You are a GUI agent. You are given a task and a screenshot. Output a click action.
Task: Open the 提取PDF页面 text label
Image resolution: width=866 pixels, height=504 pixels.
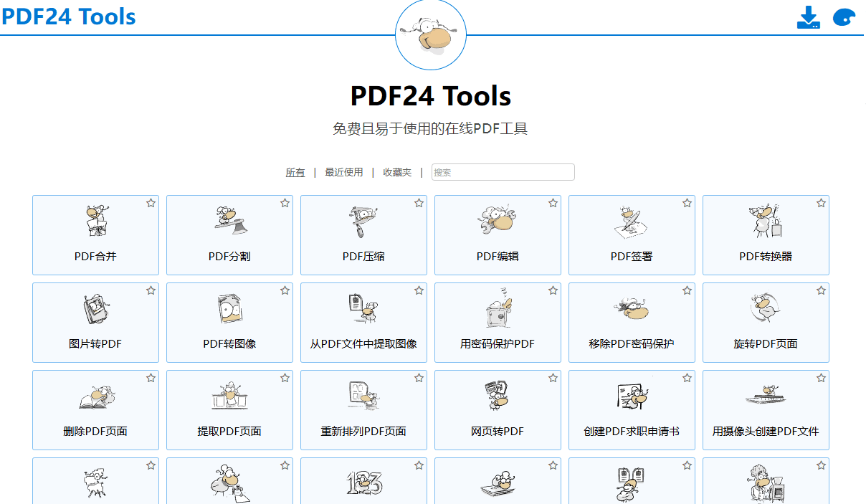click(x=229, y=431)
